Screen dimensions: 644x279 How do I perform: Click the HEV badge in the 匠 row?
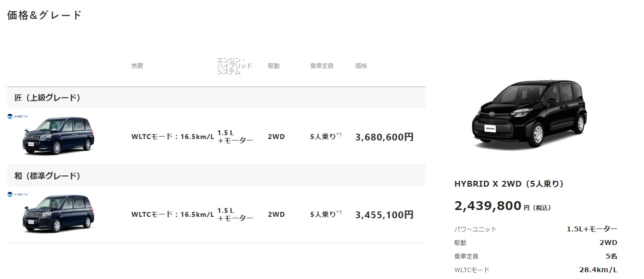17,117
